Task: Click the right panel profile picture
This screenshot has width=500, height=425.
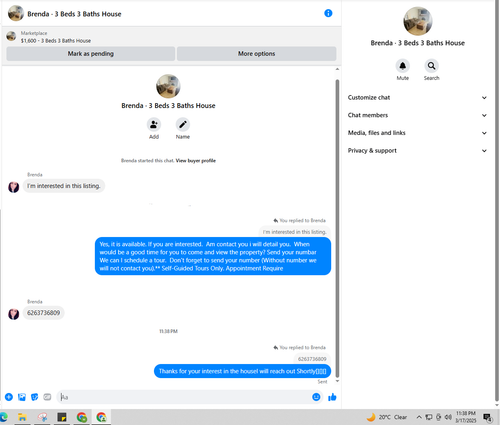Action: point(418,21)
